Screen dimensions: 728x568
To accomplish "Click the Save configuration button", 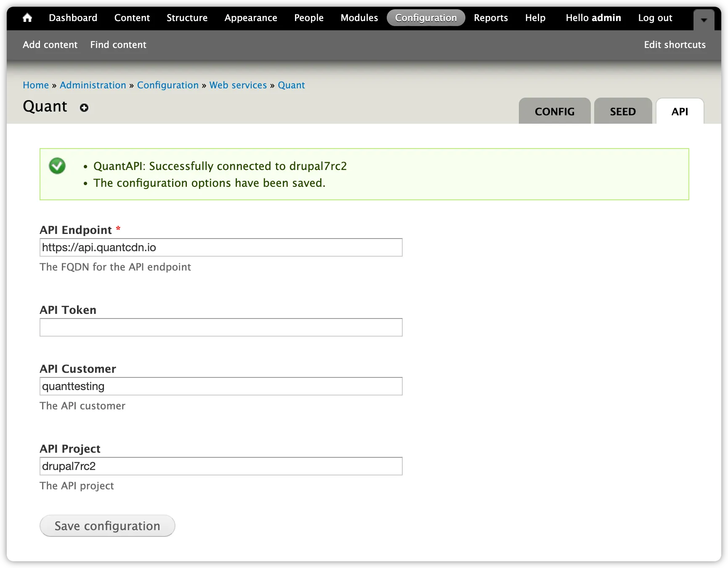I will (x=107, y=526).
